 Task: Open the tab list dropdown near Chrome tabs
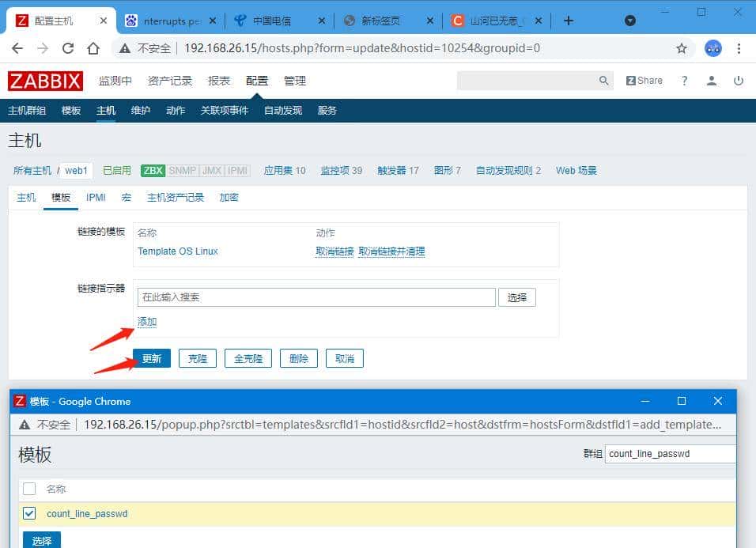tap(629, 20)
